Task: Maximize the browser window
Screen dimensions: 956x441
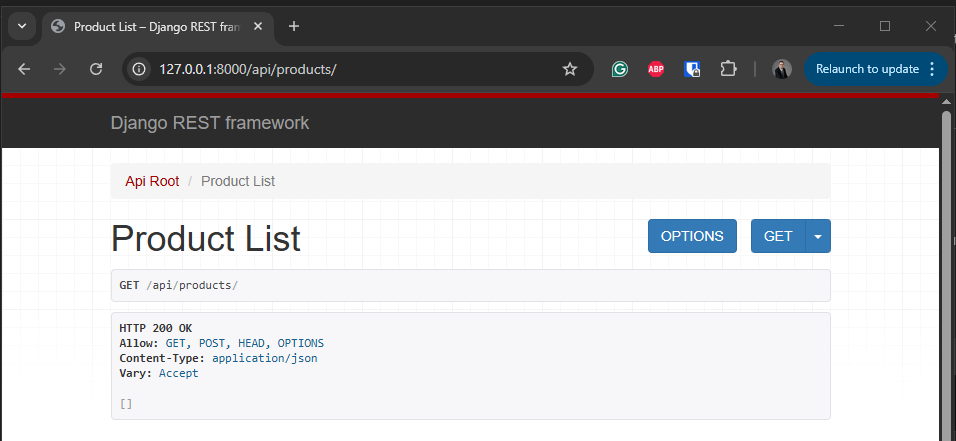Action: pyautogui.click(x=885, y=26)
